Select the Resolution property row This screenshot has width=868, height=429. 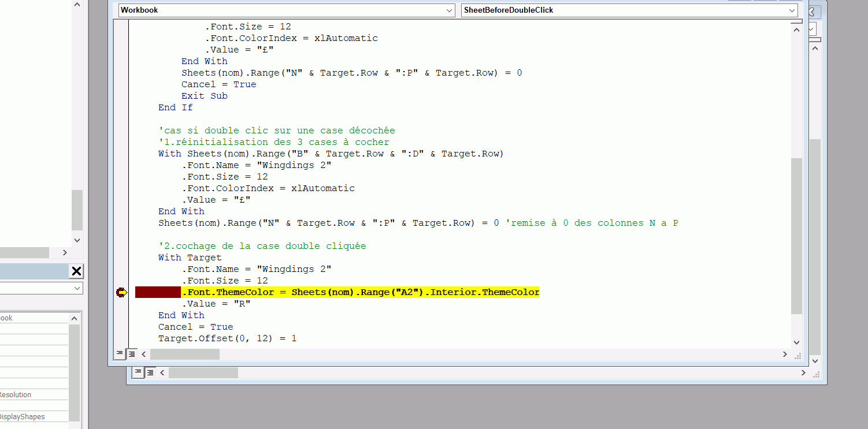click(x=34, y=395)
